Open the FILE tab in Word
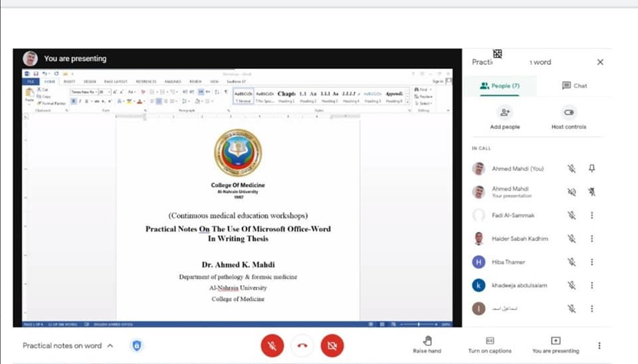Viewport: 638px width, 364px height. [31, 82]
